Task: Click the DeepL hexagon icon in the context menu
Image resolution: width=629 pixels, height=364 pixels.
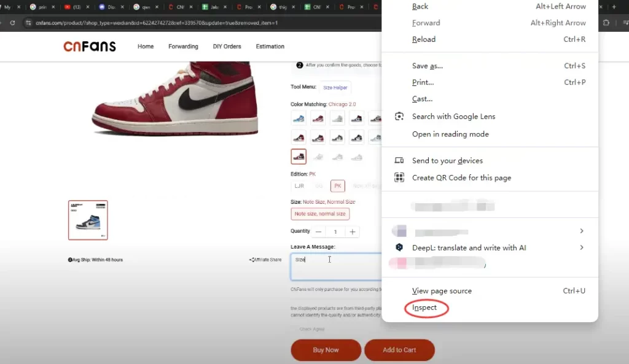Action: 399,247
